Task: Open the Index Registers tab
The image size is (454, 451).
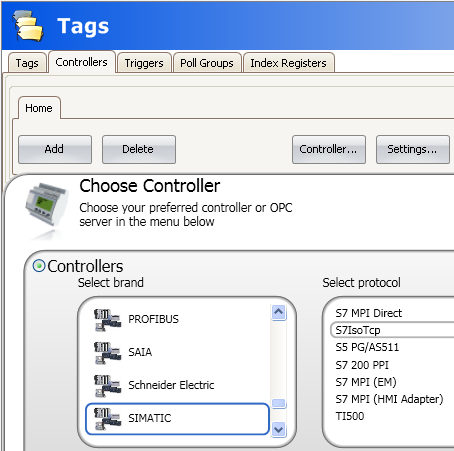Action: tap(288, 63)
